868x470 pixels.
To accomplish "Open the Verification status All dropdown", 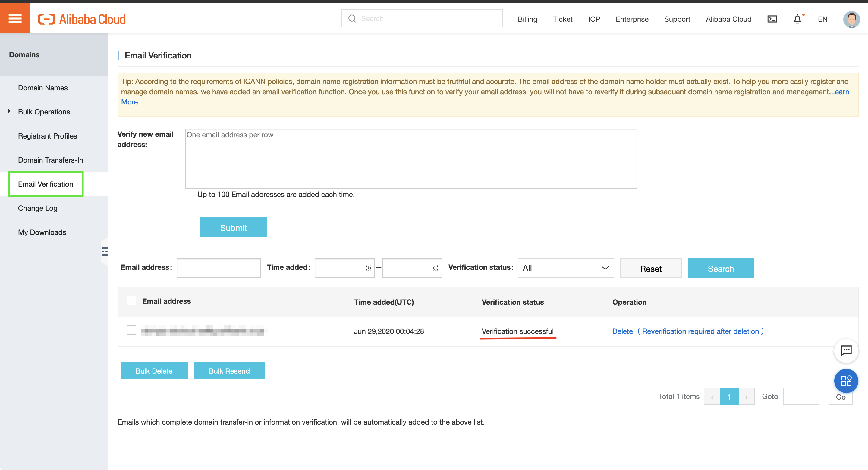I will point(565,268).
